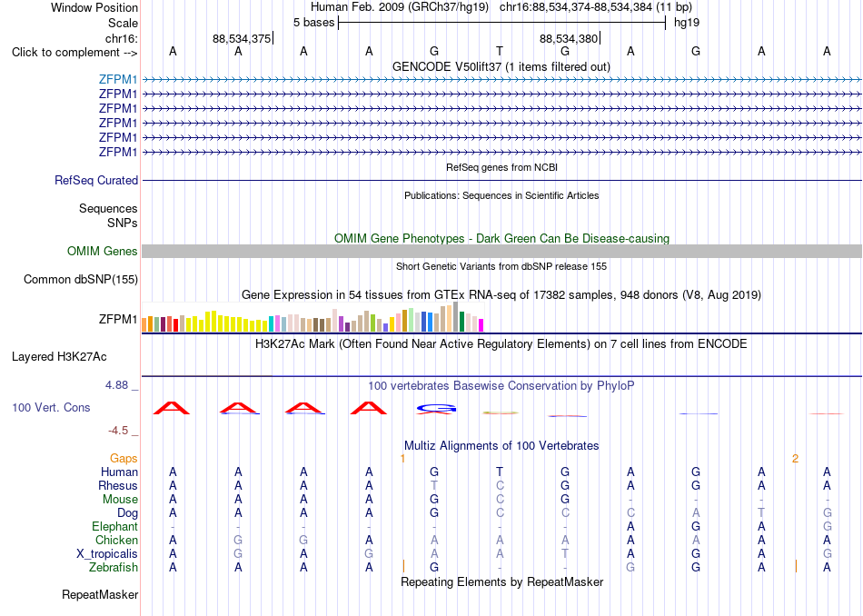Click the T base in the Human alignment row

(x=500, y=472)
